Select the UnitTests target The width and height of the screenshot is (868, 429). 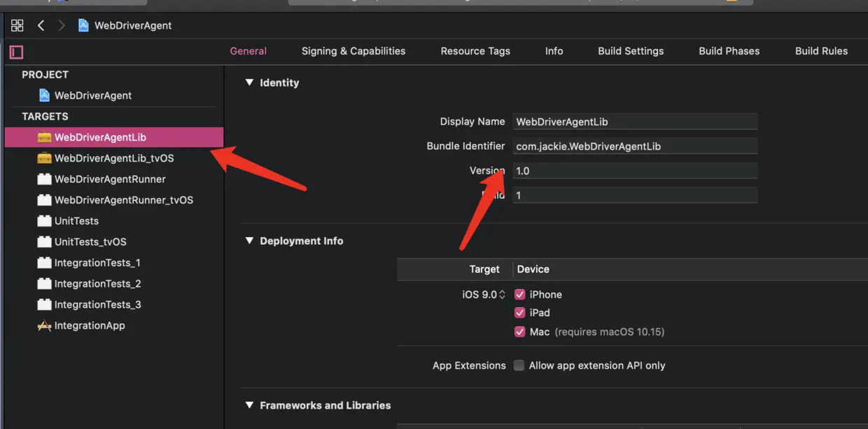[x=76, y=221]
